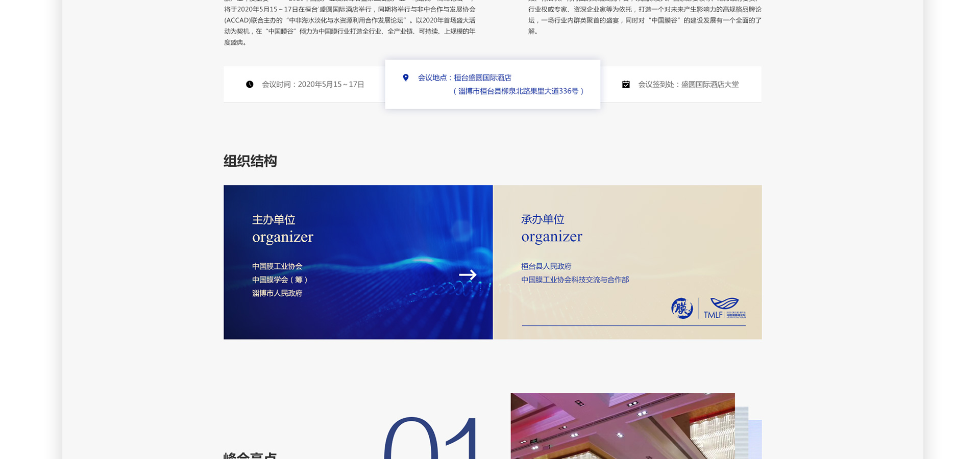The height and width of the screenshot is (459, 980).
Task: Click the 组织结构 section heading
Action: tap(250, 161)
